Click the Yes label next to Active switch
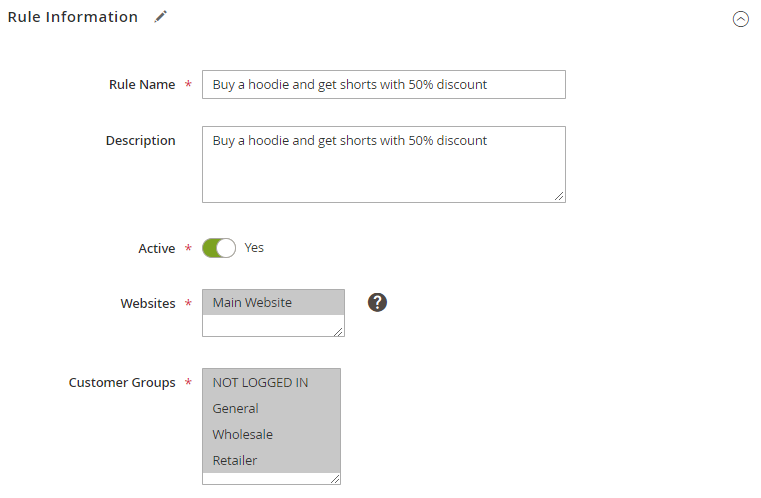The width and height of the screenshot is (761, 498). pyautogui.click(x=254, y=247)
